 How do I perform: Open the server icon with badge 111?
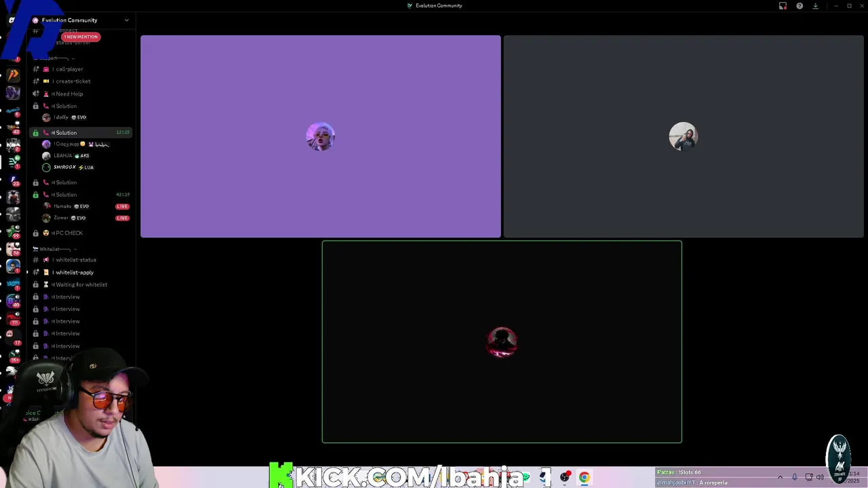point(13,318)
